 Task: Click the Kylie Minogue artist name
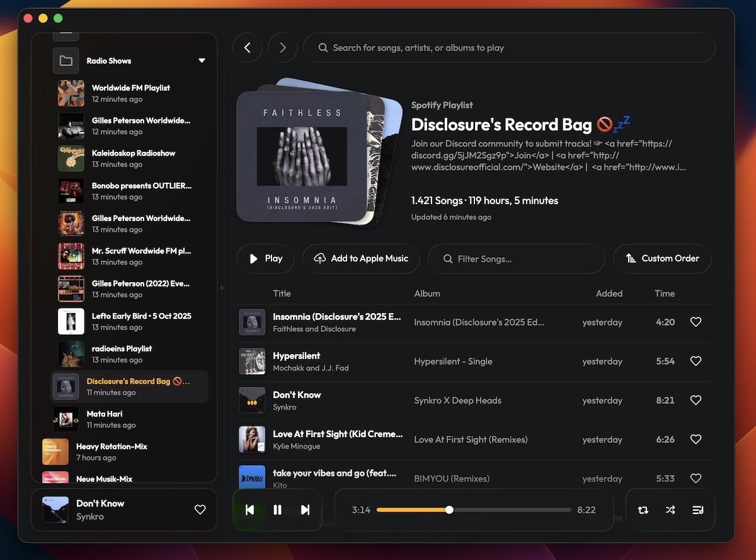297,446
